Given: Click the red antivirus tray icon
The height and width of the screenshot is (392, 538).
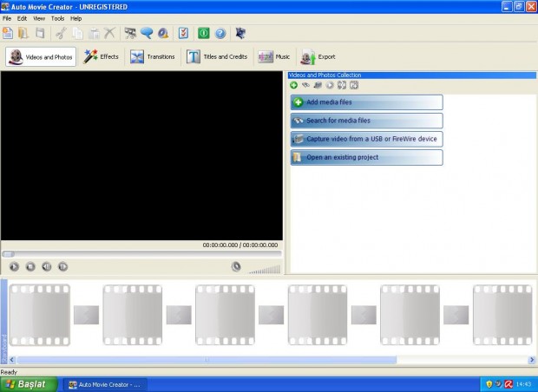Looking at the screenshot, I should (508, 384).
